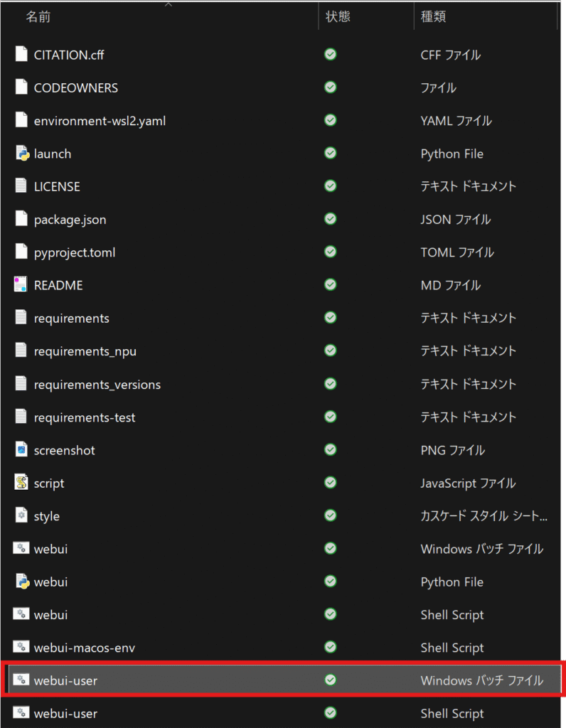Select the highlighted webui-user batch file

[x=65, y=680]
